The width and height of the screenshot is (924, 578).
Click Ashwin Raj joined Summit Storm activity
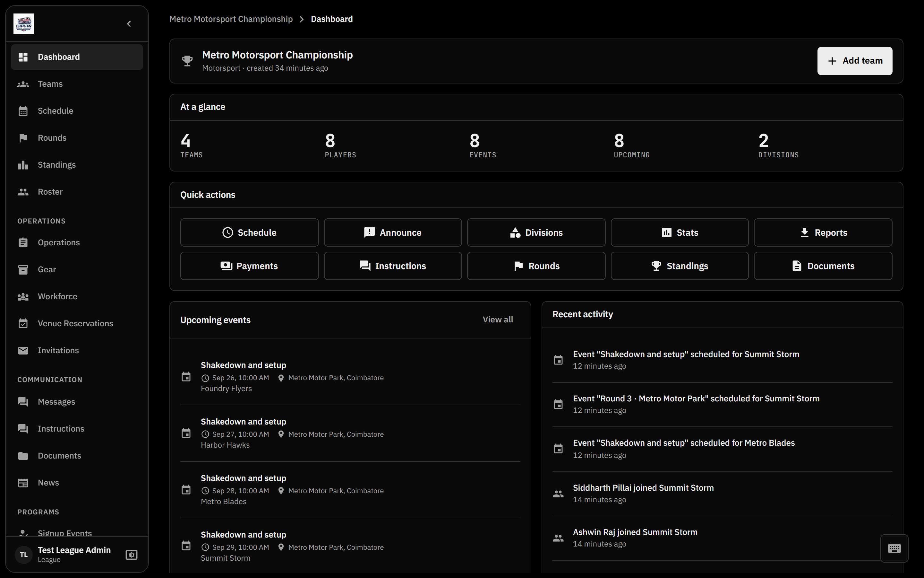click(x=722, y=538)
